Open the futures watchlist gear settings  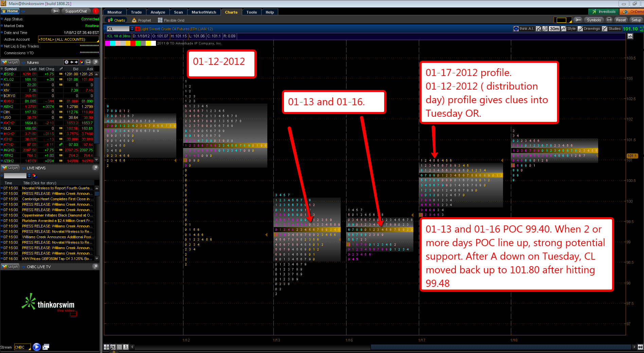click(x=67, y=62)
